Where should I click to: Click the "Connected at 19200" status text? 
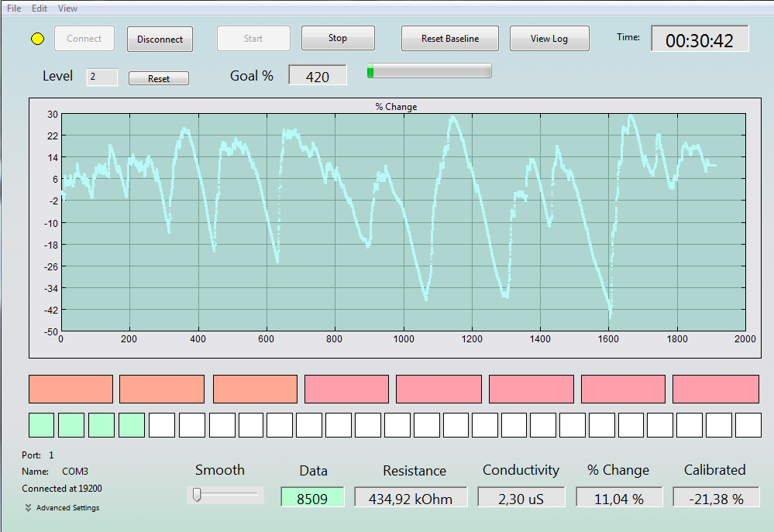click(62, 489)
